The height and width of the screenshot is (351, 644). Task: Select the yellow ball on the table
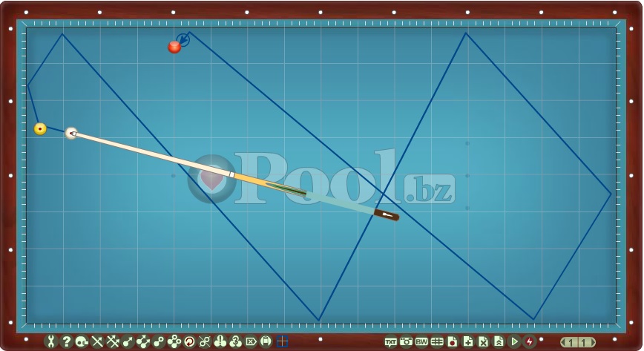(x=40, y=128)
